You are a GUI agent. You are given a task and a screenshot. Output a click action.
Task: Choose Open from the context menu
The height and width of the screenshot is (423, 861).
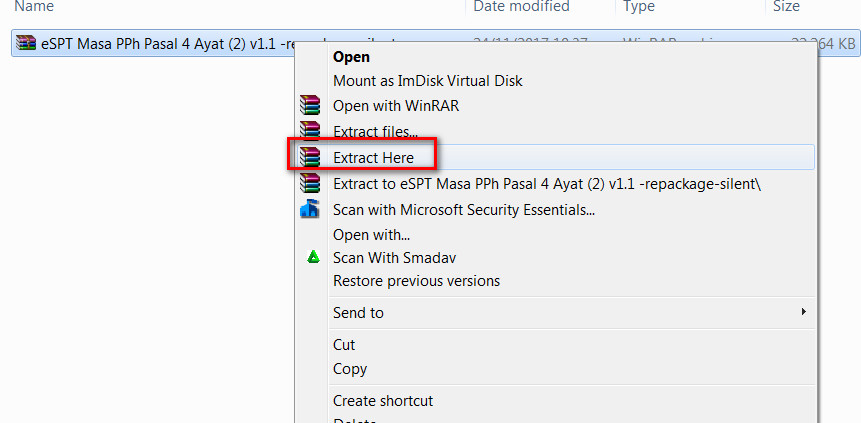[351, 57]
